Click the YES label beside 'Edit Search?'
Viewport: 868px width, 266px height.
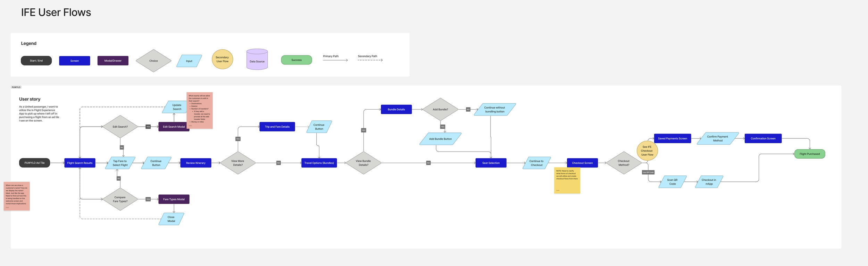(148, 127)
